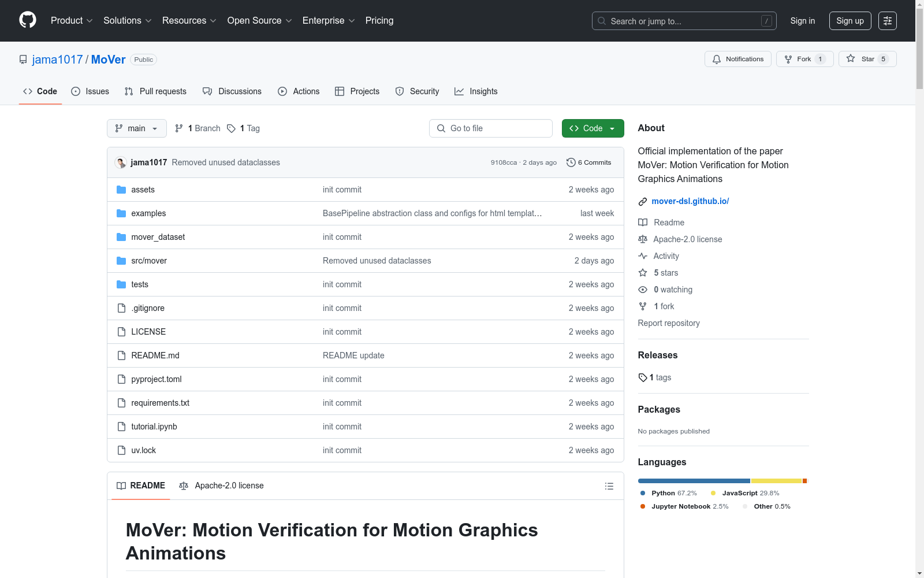Image resolution: width=924 pixels, height=578 pixels.
Task: Click the orange Jupyter Notebook legend dot
Action: (x=643, y=506)
